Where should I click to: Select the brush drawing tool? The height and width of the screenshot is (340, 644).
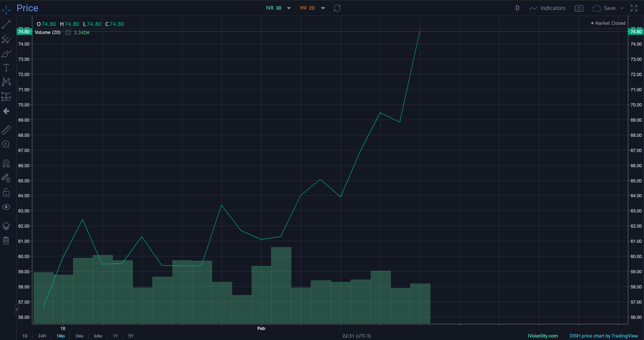tap(6, 53)
